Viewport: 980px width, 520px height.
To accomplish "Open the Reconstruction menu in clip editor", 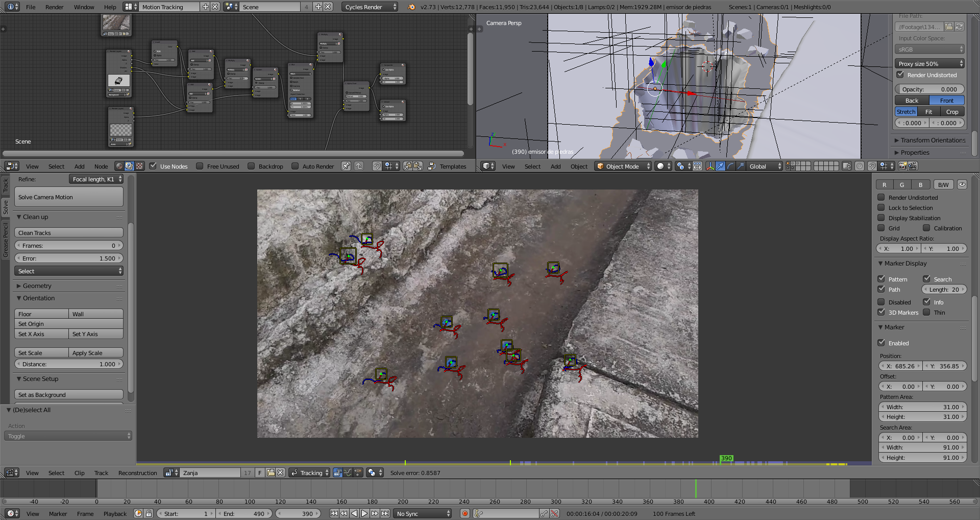I will coord(137,473).
